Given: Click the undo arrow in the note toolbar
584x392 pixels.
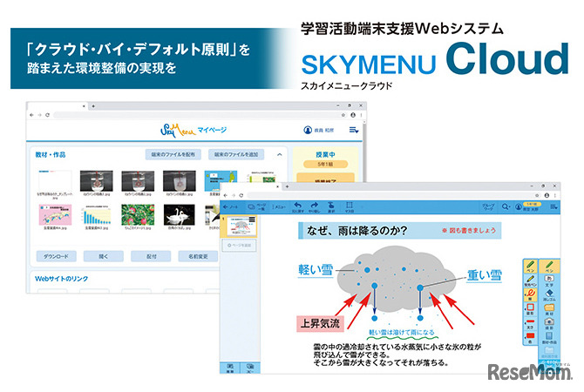Looking at the screenshot, I should tap(297, 206).
